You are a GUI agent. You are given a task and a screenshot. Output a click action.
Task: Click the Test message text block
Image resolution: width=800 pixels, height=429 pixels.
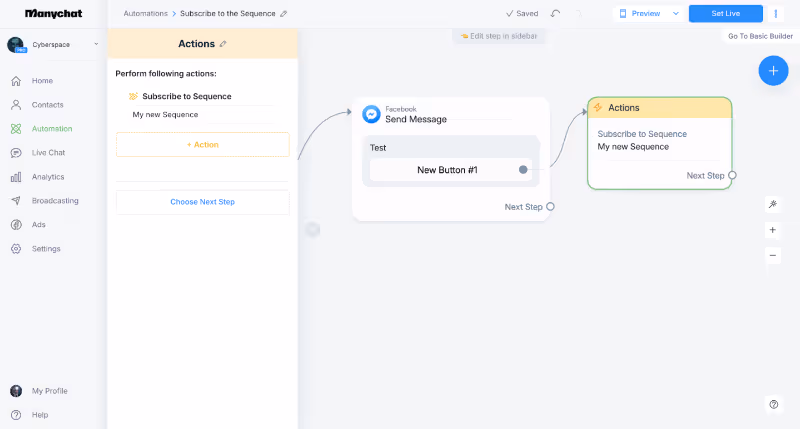pyautogui.click(x=378, y=148)
